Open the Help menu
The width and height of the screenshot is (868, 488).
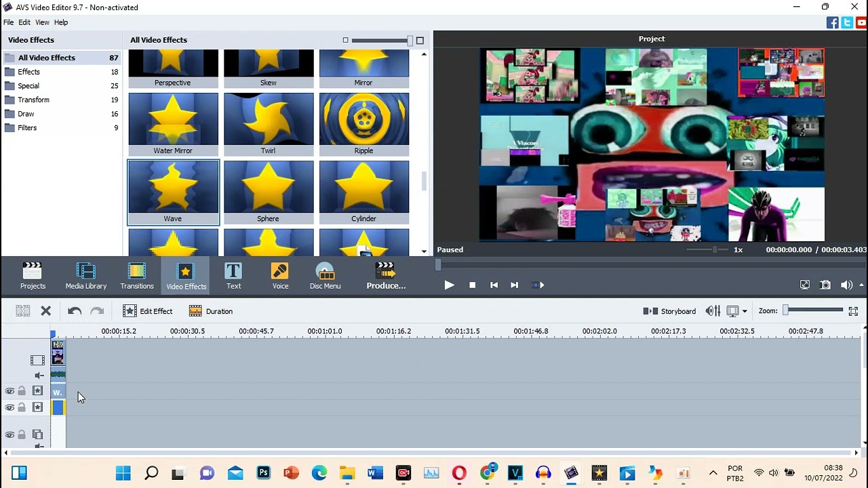point(61,22)
